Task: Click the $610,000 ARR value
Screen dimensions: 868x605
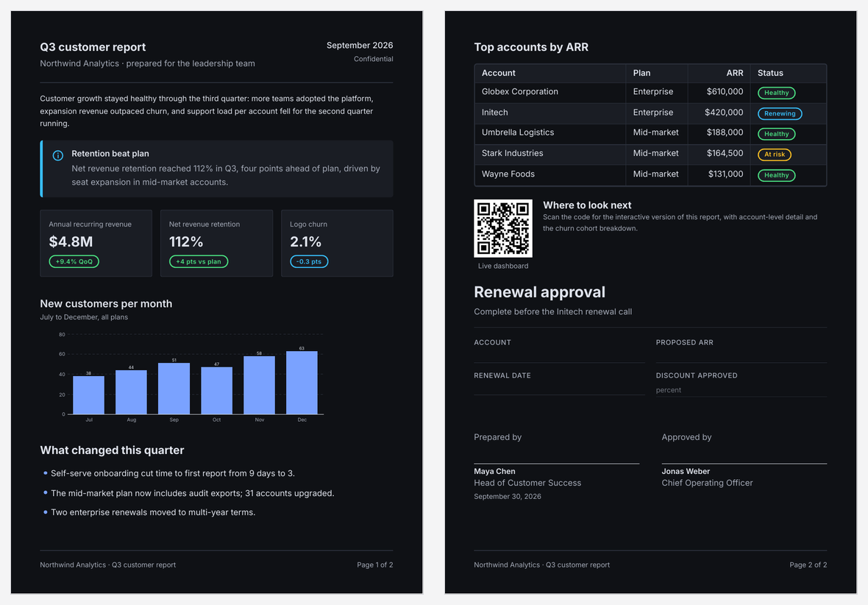Action: tap(725, 92)
